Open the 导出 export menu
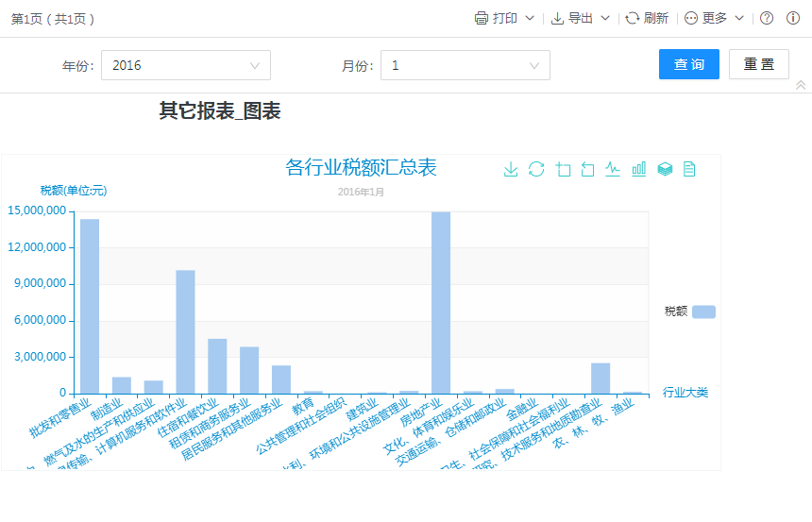This screenshot has width=812, height=522. pyautogui.click(x=580, y=18)
